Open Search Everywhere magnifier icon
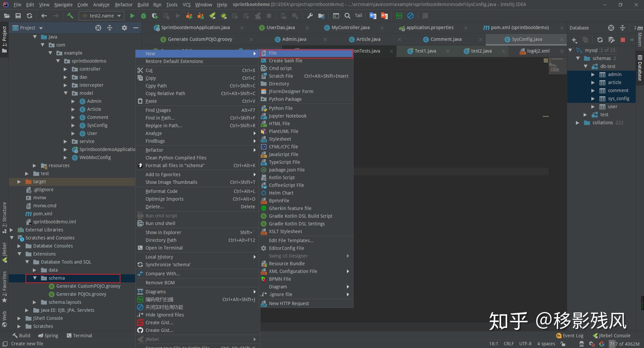644x348 pixels. pyautogui.click(x=347, y=16)
